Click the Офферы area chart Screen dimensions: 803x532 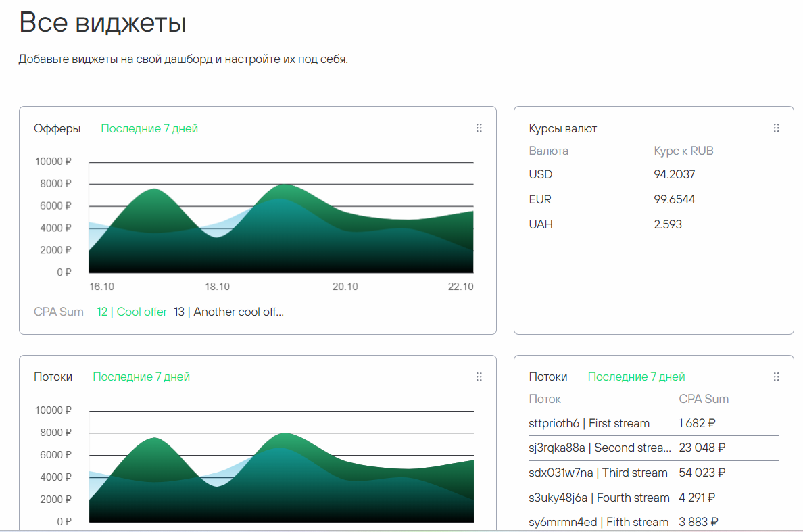(281, 218)
